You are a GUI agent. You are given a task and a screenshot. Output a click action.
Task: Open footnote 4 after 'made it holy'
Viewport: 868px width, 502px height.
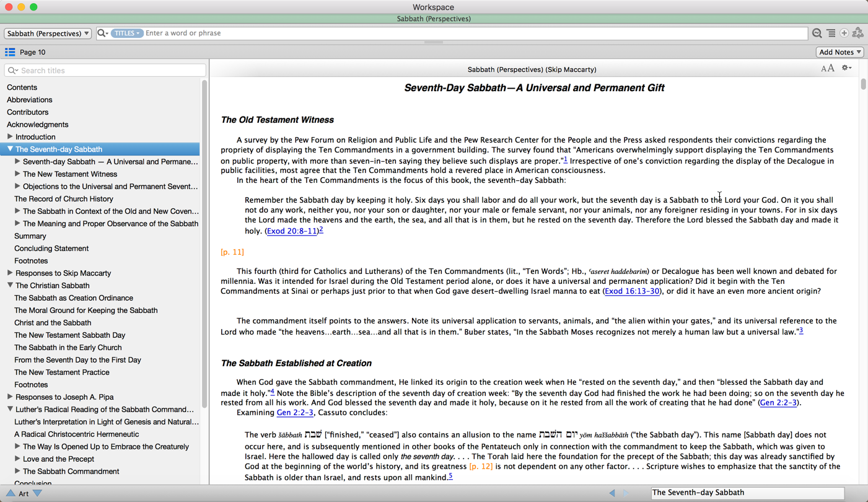273,392
